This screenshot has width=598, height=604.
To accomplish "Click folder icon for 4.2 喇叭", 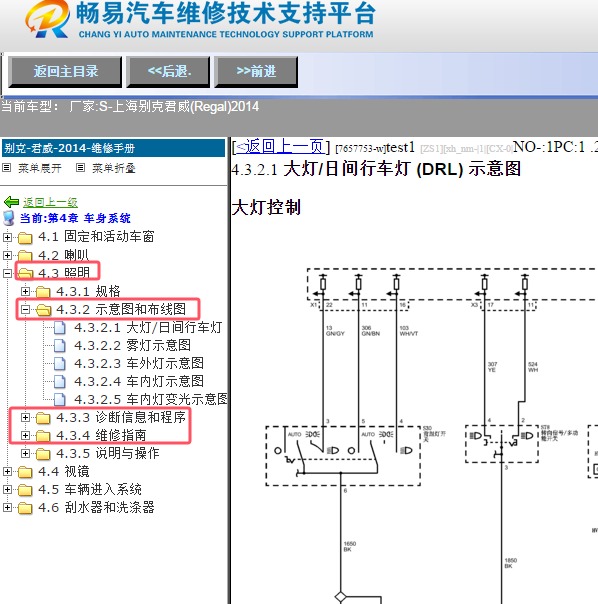I will point(25,255).
